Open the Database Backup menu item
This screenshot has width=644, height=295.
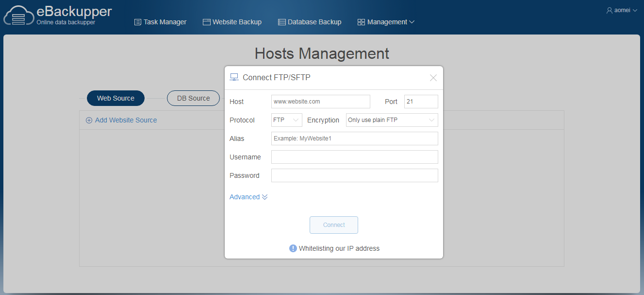[x=310, y=22]
